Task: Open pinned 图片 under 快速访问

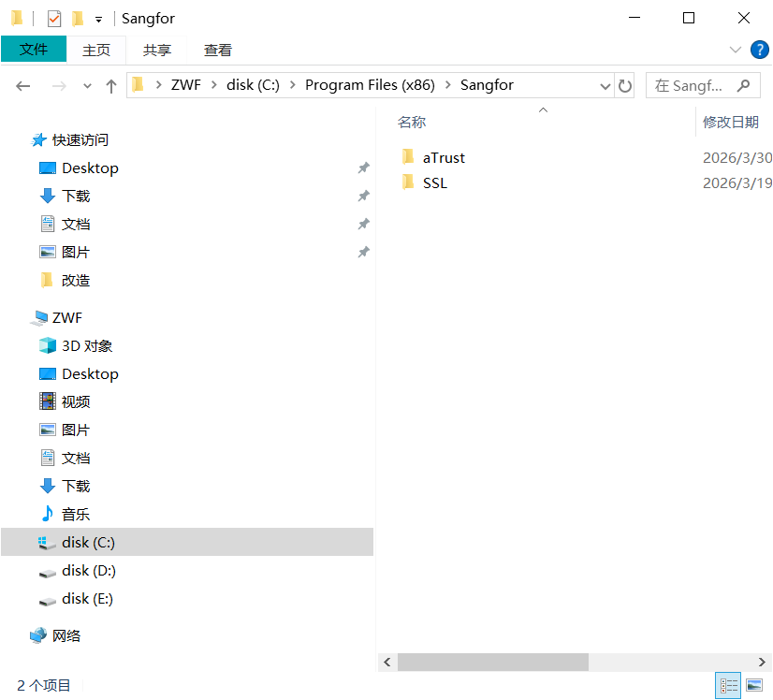Action: coord(76,253)
